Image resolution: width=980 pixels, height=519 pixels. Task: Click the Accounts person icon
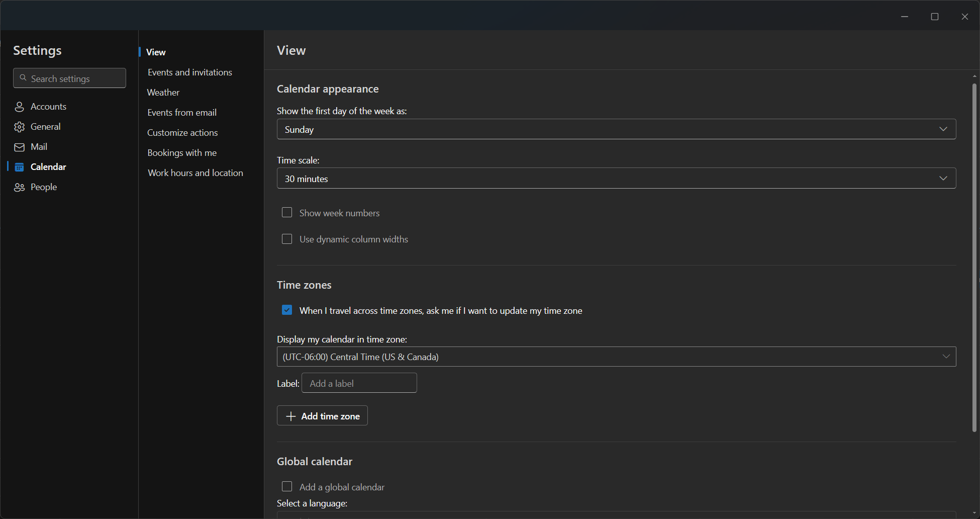[19, 107]
